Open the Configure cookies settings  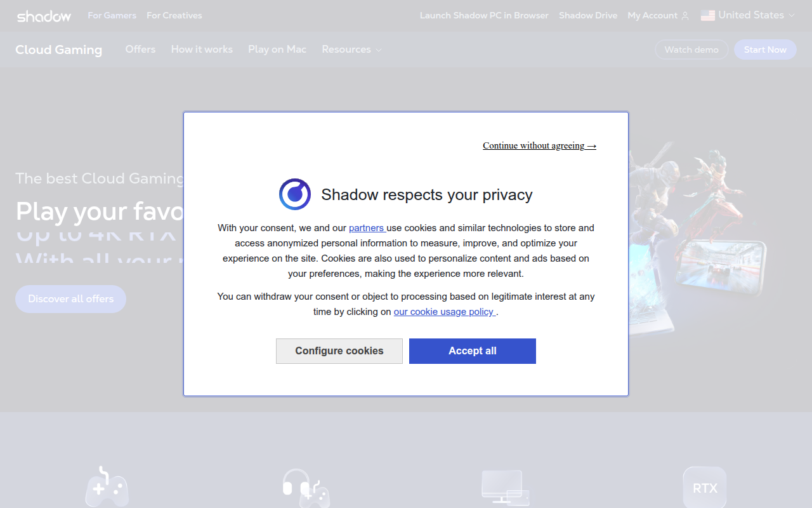coord(339,351)
